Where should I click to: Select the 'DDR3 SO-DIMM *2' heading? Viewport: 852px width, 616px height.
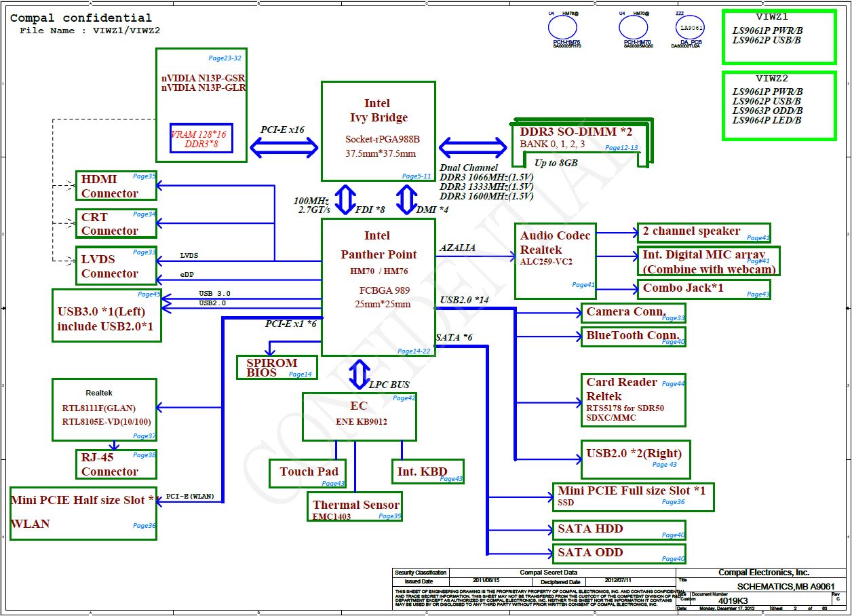(577, 132)
